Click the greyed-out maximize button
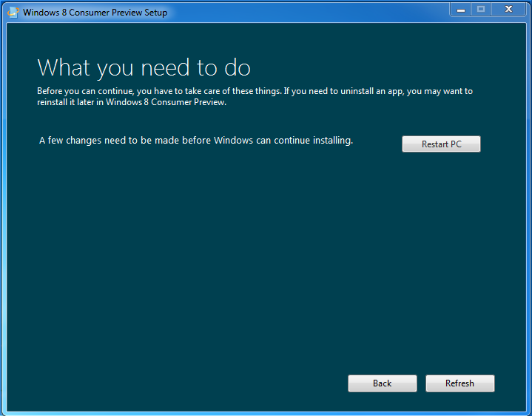The image size is (532, 416). coord(481,9)
